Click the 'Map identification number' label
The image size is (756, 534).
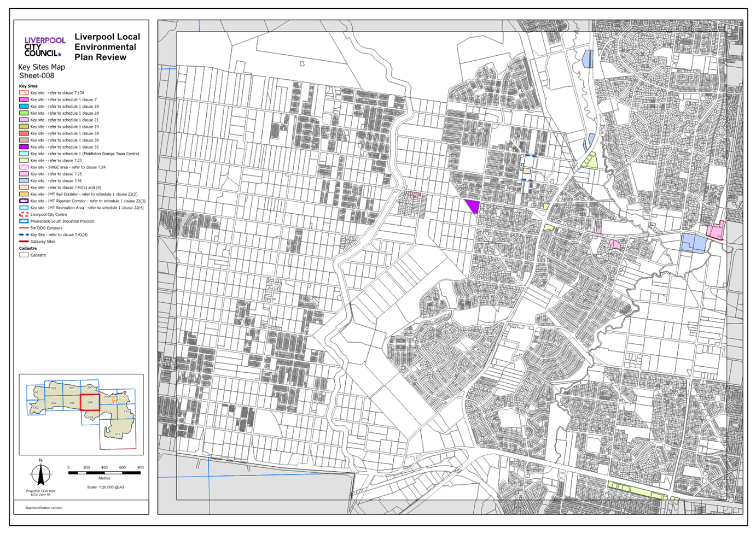44,508
